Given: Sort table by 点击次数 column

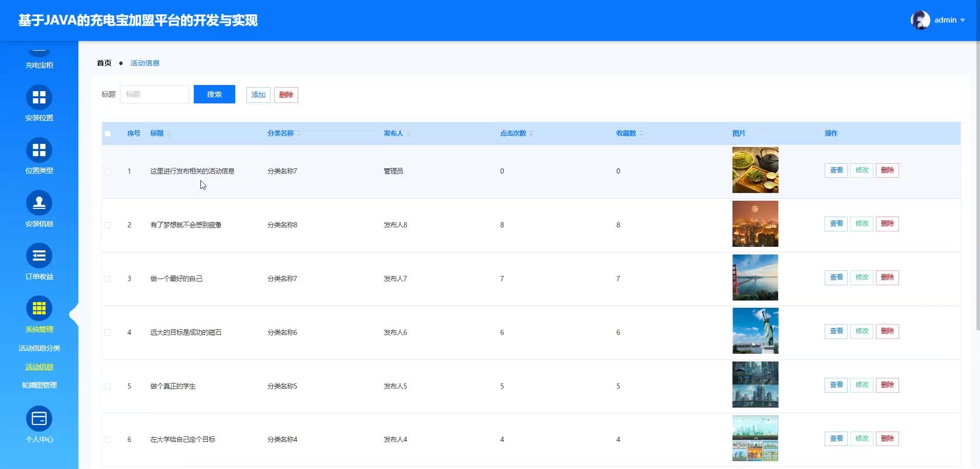Looking at the screenshot, I should click(531, 134).
